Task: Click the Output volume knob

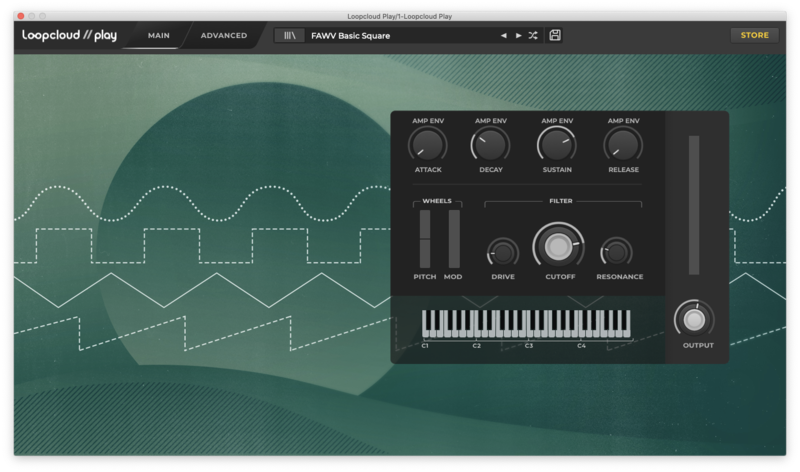Action: click(x=693, y=319)
